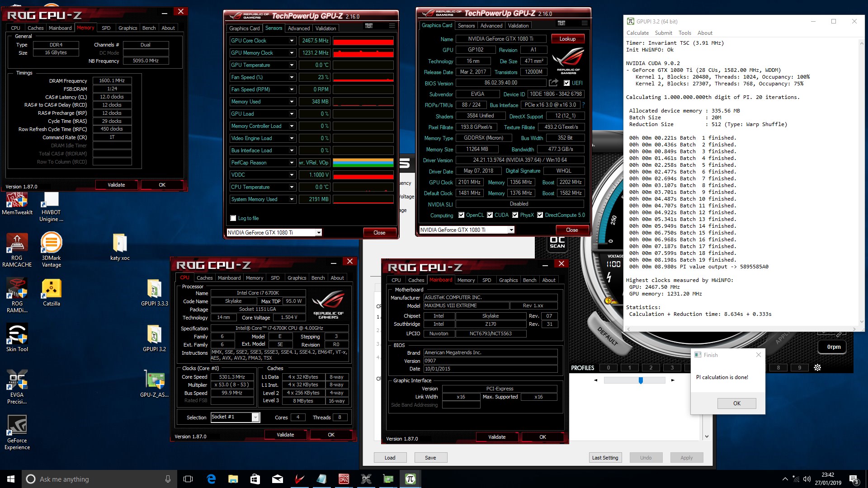The height and width of the screenshot is (488, 868).
Task: Open Task View on taskbar
Action: point(189,479)
